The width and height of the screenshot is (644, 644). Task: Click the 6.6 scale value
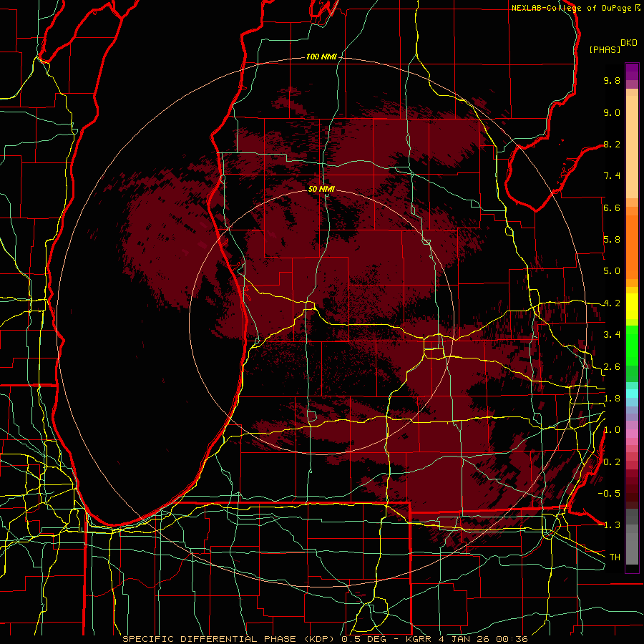click(x=612, y=208)
